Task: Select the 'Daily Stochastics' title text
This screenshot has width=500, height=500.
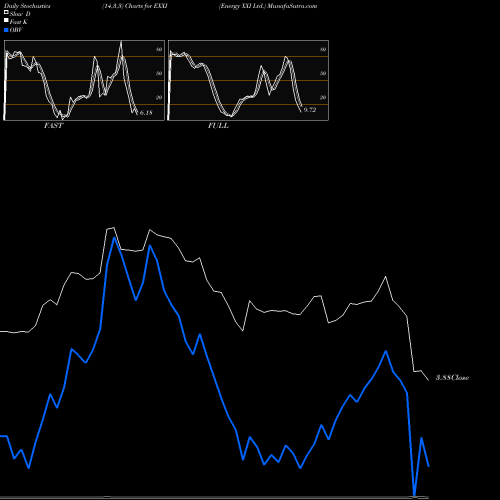Action: [27, 6]
